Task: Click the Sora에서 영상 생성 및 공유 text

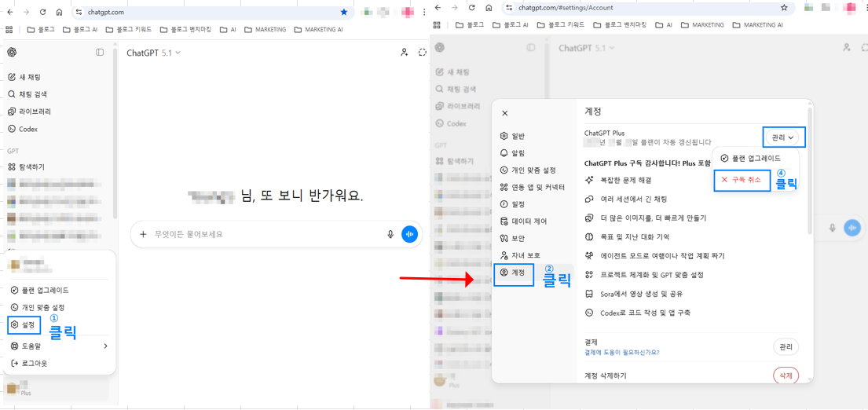Action: 640,294
